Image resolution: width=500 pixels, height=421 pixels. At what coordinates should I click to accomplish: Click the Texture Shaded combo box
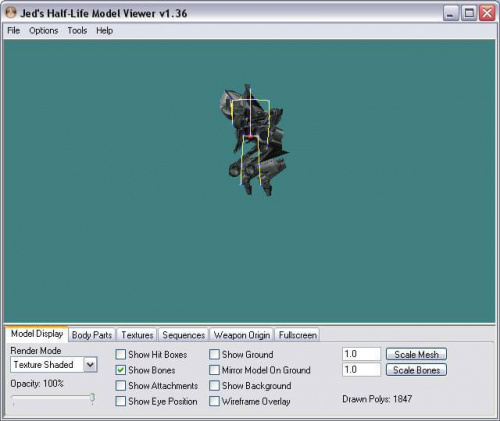coord(54,365)
